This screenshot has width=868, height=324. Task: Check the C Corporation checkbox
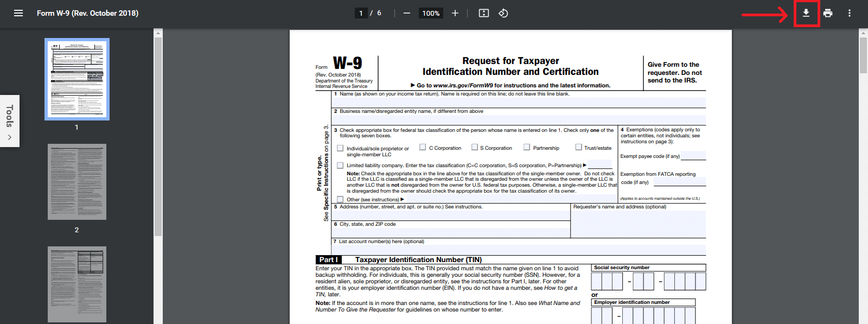(x=423, y=147)
